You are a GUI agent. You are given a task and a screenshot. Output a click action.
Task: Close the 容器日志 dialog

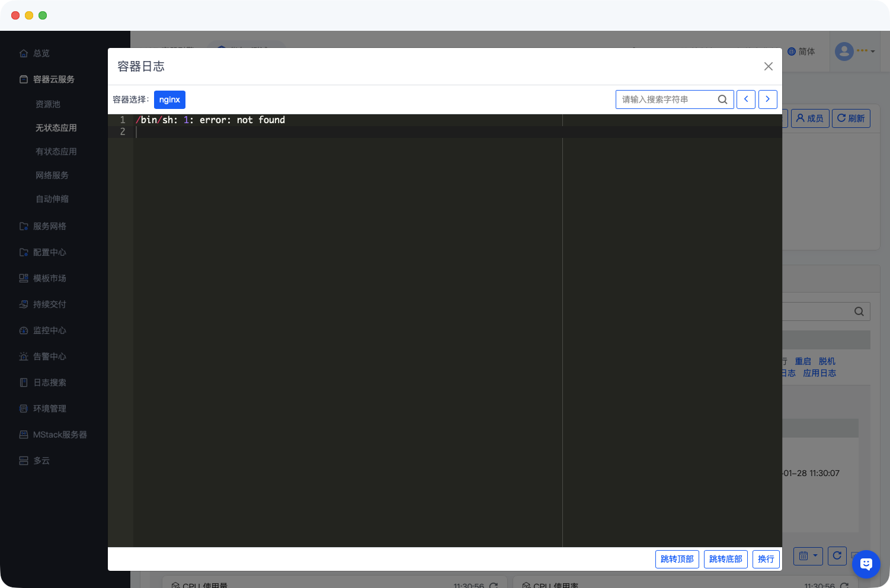768,66
